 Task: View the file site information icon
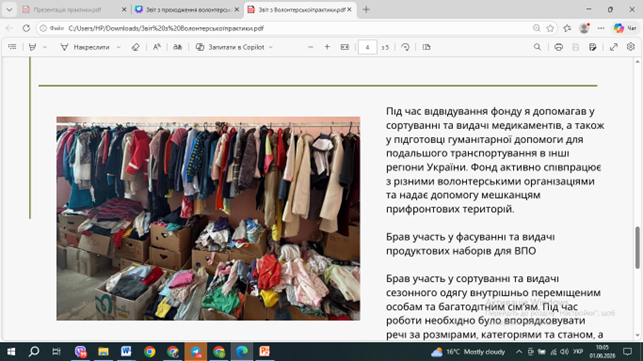coord(43,28)
